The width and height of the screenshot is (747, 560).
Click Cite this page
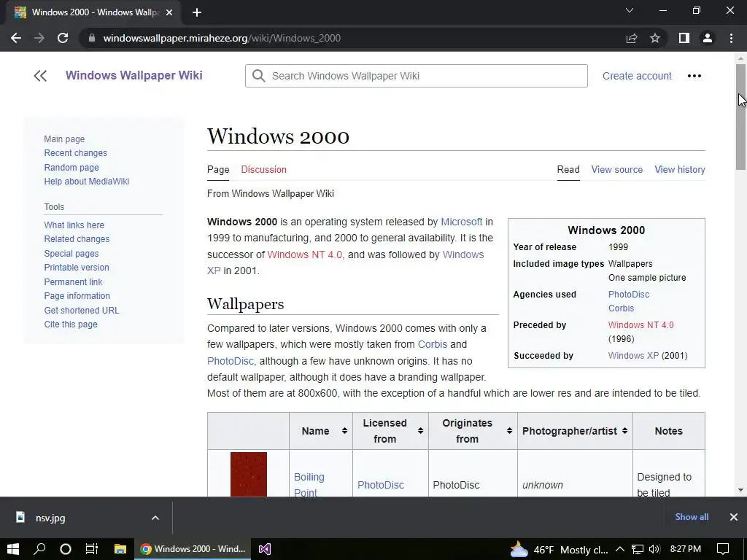(x=71, y=324)
